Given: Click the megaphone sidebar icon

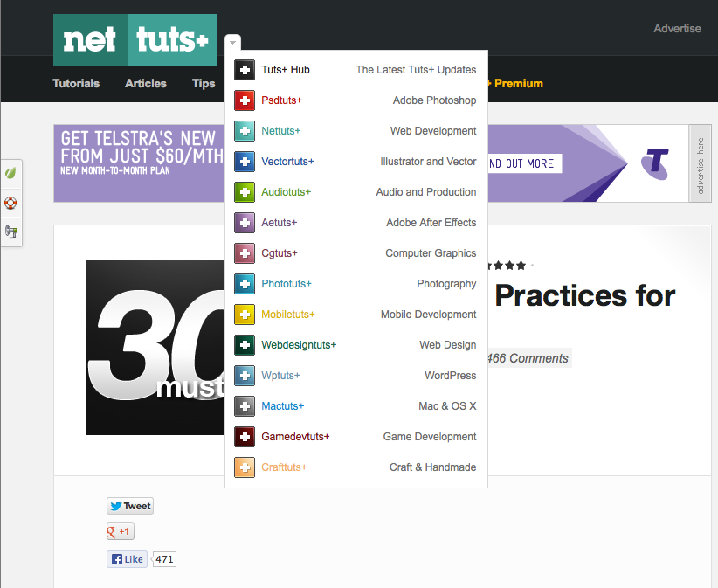Looking at the screenshot, I should click(x=11, y=232).
